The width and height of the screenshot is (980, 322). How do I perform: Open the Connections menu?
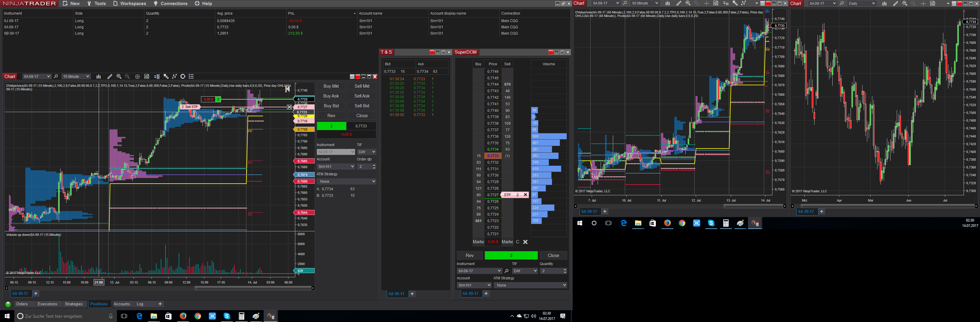[x=170, y=3]
